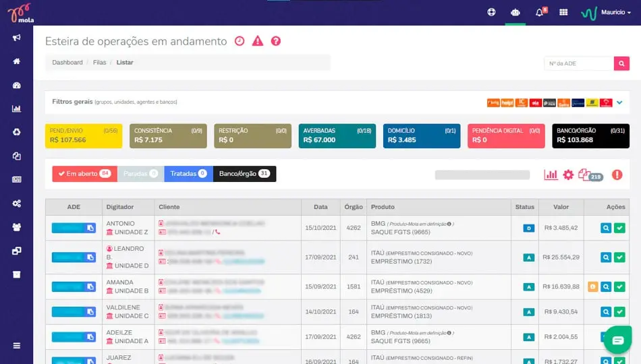The width and height of the screenshot is (641, 364).
Task: Click the globe icon in top bar
Action: pyautogui.click(x=491, y=12)
